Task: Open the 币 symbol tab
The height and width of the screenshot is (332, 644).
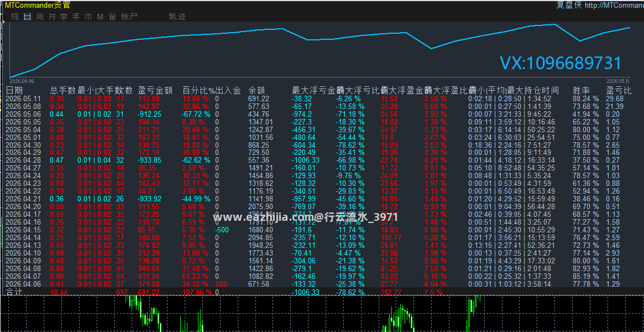Action: tap(88, 17)
